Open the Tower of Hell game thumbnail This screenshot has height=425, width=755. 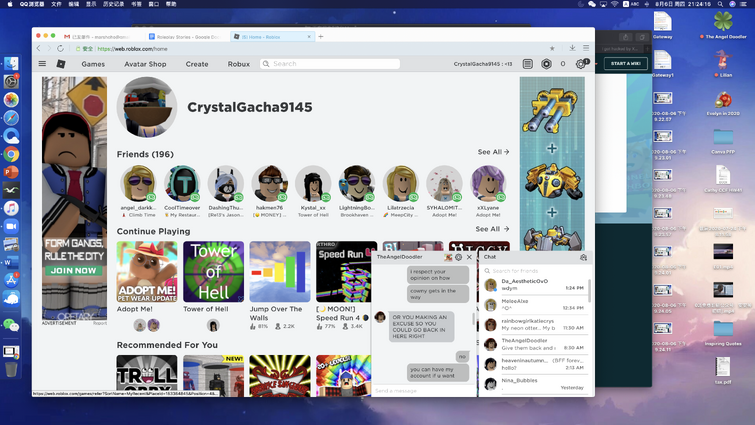pos(213,271)
